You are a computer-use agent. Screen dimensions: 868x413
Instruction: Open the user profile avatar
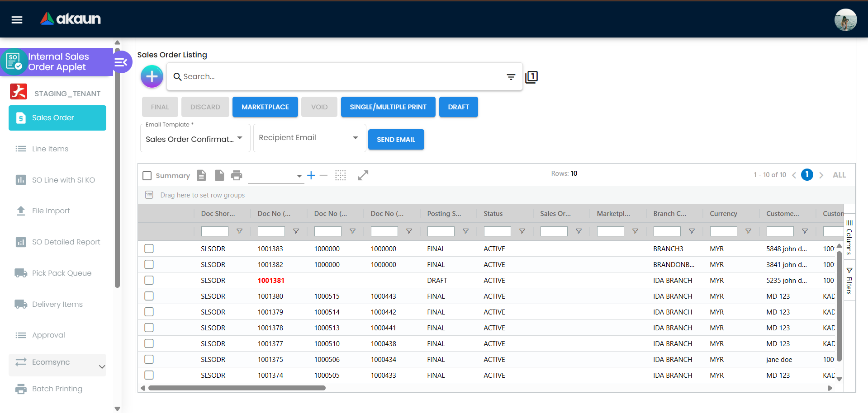[x=845, y=20]
